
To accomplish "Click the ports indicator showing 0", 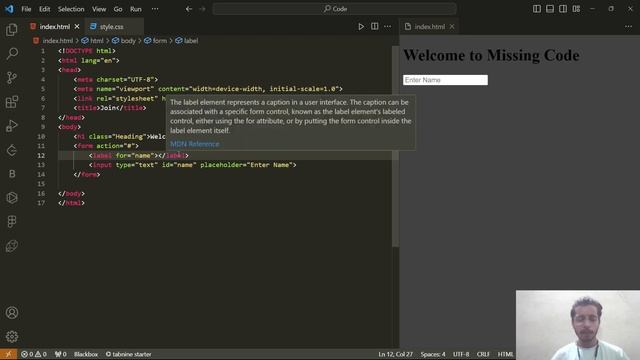I will pos(60,354).
